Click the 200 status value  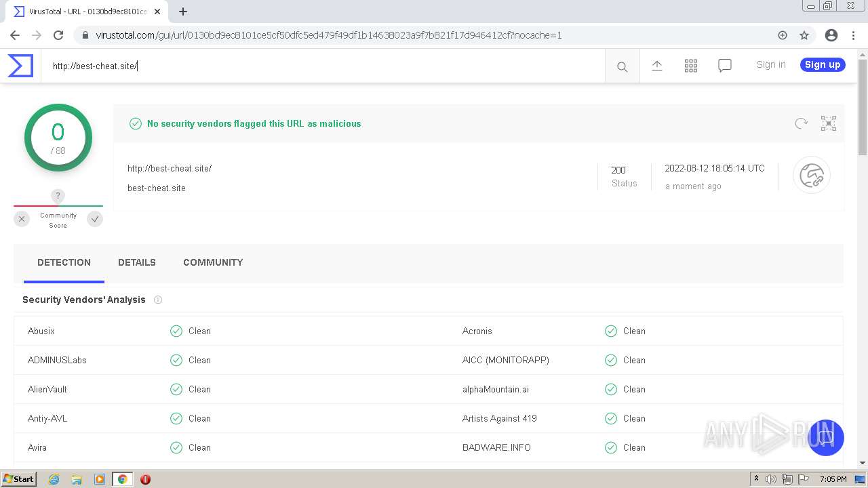618,170
